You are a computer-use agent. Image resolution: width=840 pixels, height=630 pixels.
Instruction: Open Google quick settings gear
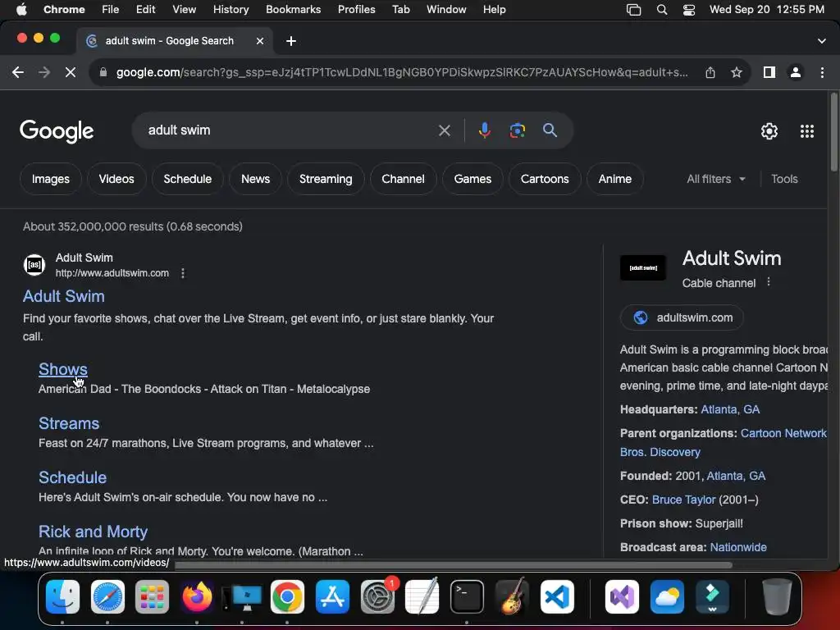tap(769, 131)
